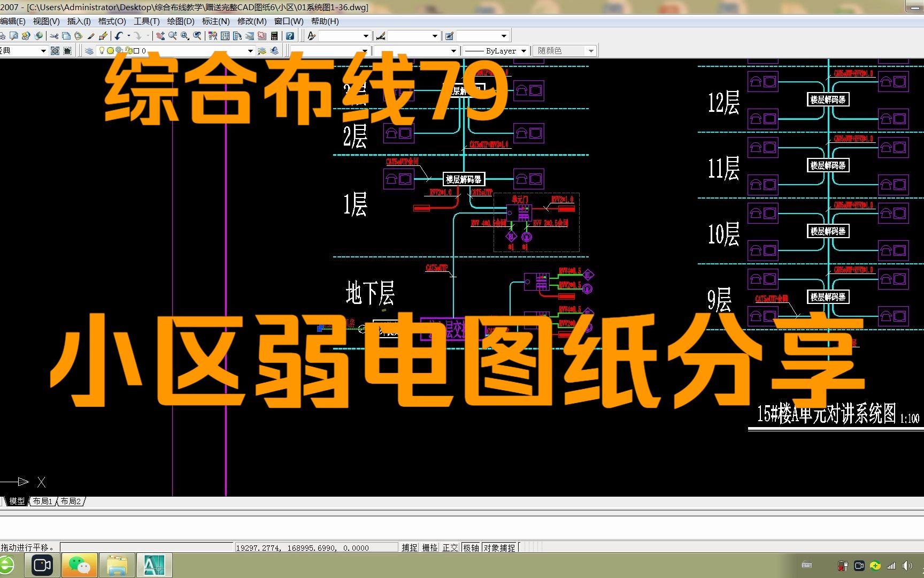Toggle 正交 ortho mode on
This screenshot has width=924, height=578.
450,547
